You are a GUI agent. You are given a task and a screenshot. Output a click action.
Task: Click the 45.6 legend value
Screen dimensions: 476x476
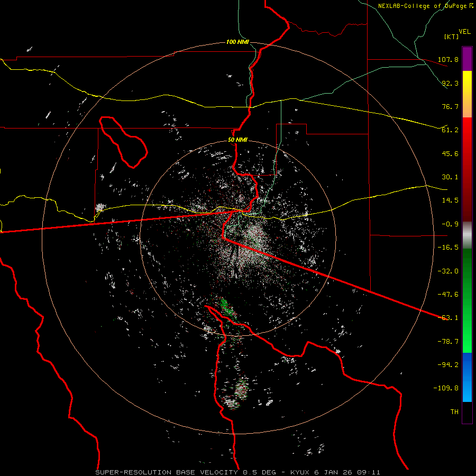point(450,153)
